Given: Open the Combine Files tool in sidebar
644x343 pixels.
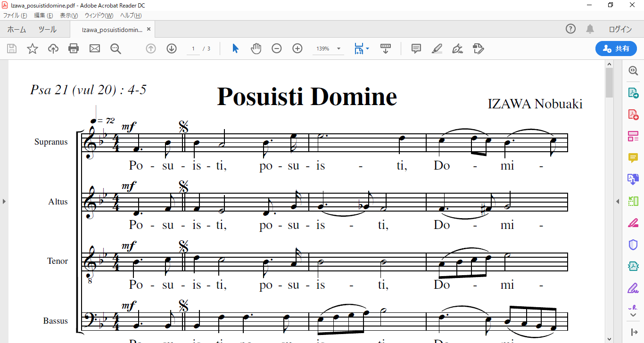Looking at the screenshot, I should click(633, 179).
